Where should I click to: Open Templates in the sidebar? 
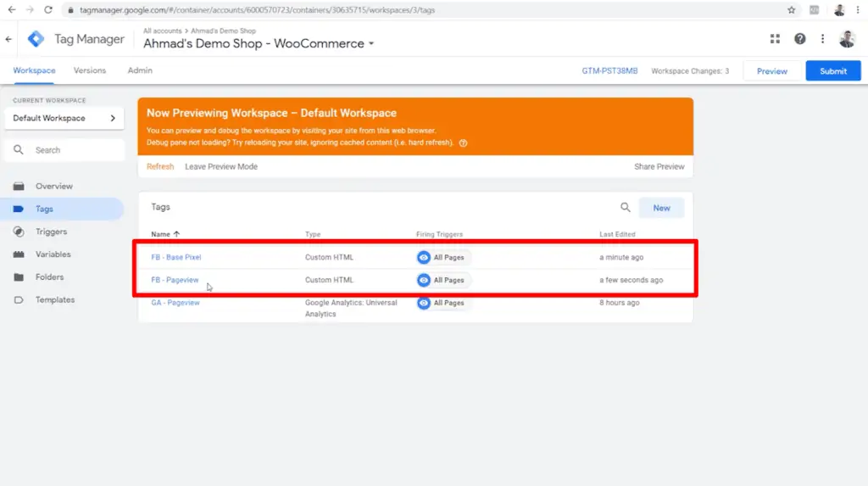[55, 299]
